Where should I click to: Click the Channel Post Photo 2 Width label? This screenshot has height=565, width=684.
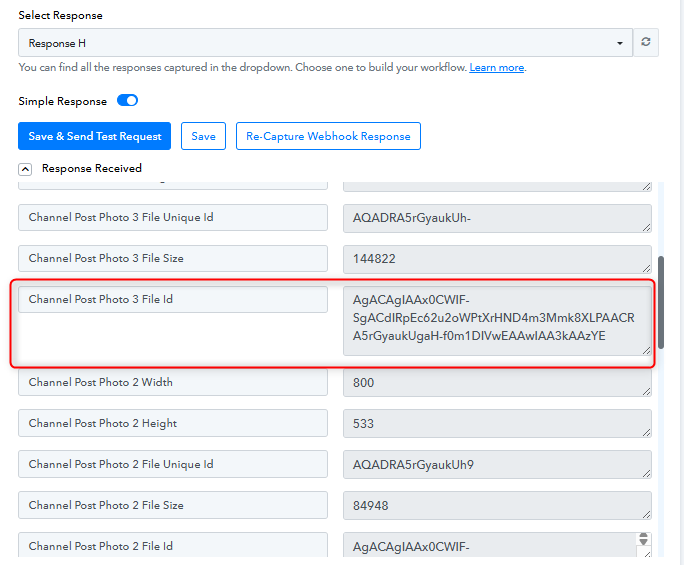pos(172,382)
